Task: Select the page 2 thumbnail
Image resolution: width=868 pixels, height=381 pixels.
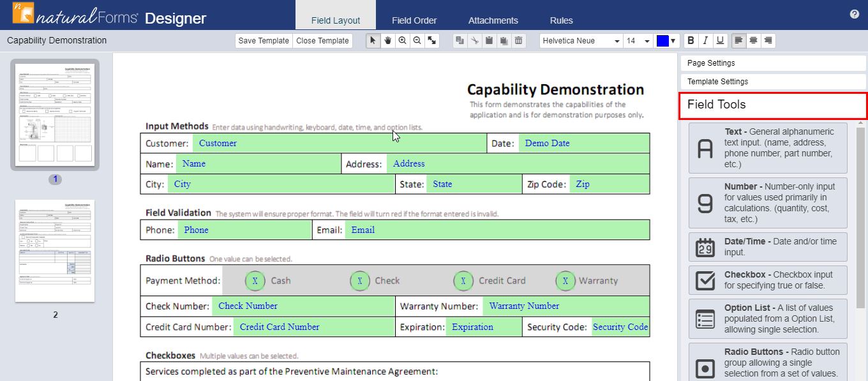Action: (55, 251)
